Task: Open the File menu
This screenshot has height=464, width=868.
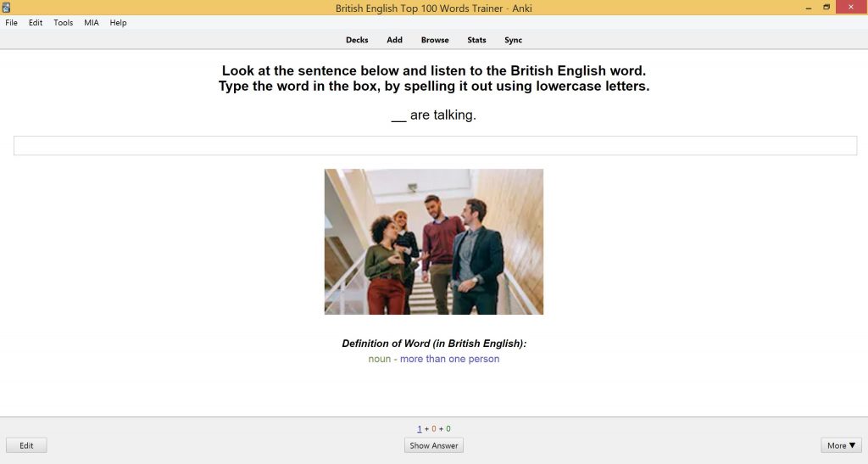Action: coord(11,23)
